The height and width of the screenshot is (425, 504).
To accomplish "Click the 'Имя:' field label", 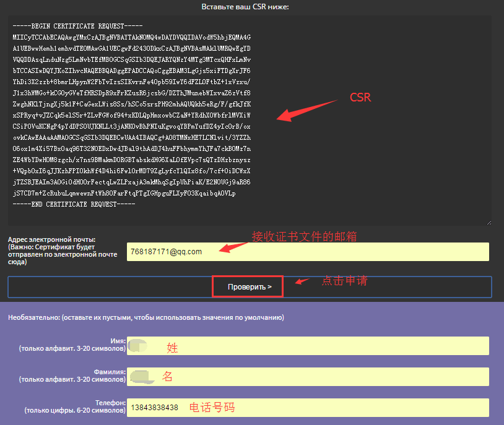I will coord(118,341).
